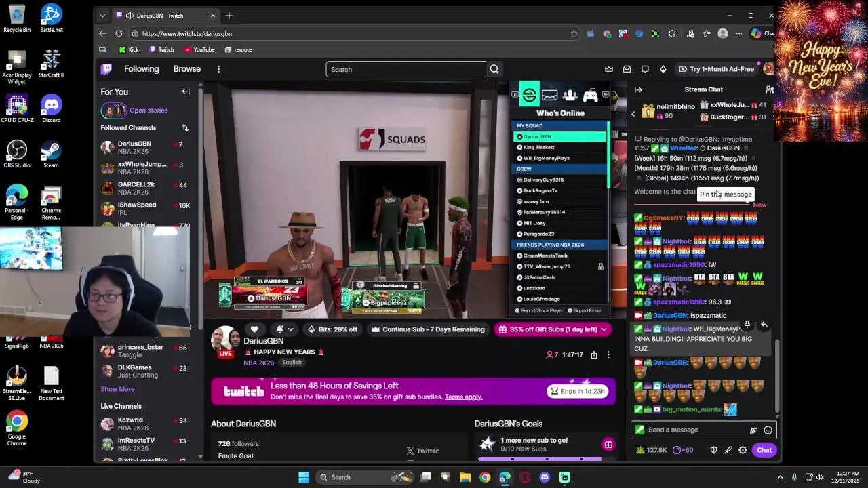The width and height of the screenshot is (868, 488).
Task: Open the three-dot more menu beside Browse
Action: click(218, 69)
